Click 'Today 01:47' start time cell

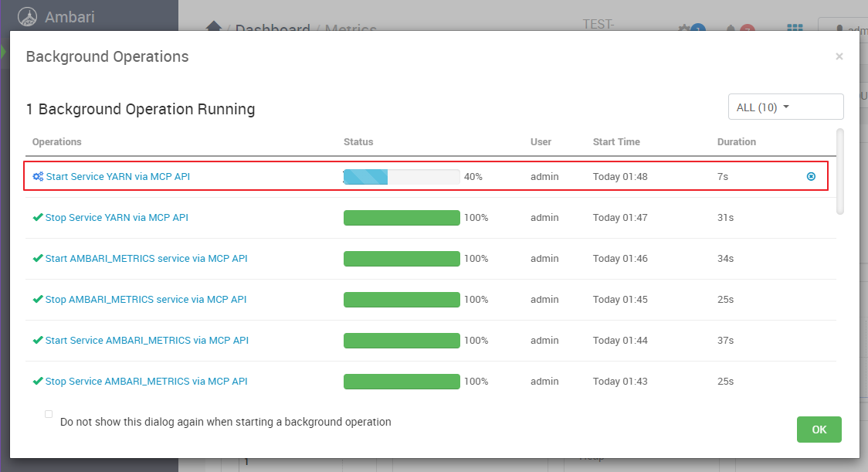coord(620,218)
